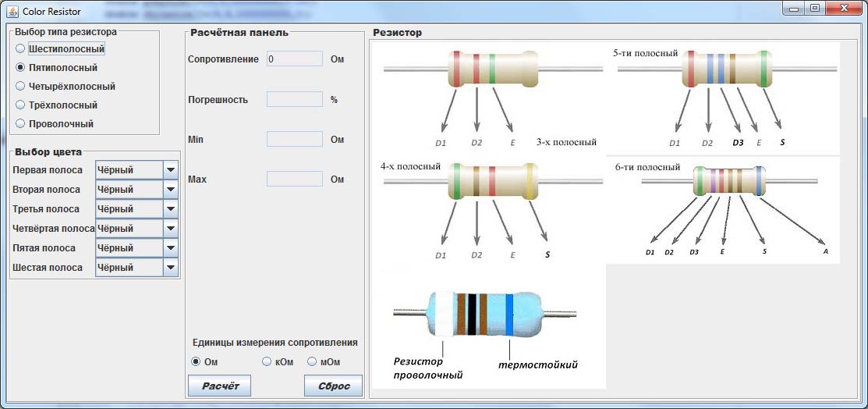Maximize the Color Resistor window
The image size is (868, 409).
point(815,8)
